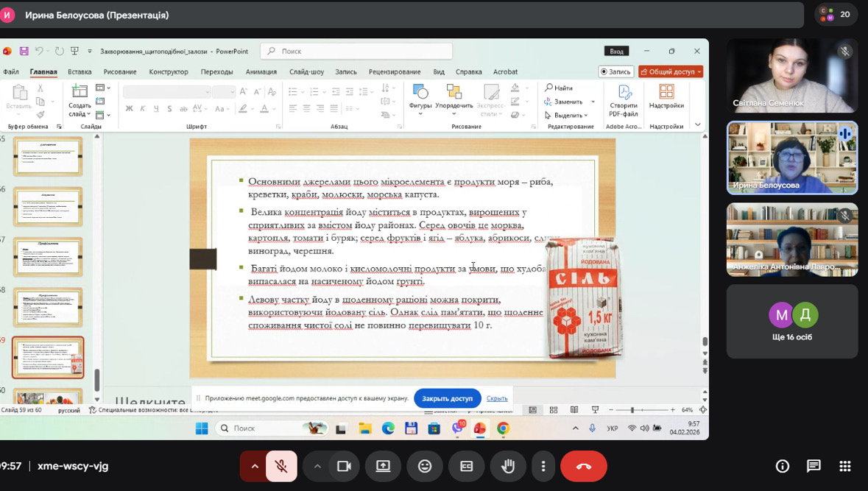Open the emoji reactions button
This screenshot has height=491, width=868.
(x=425, y=467)
